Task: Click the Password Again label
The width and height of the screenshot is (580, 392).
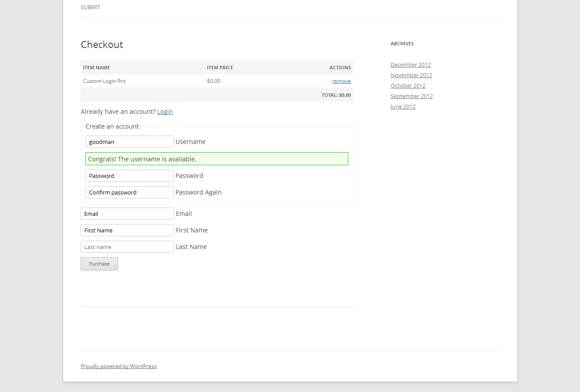Action: 198,192
